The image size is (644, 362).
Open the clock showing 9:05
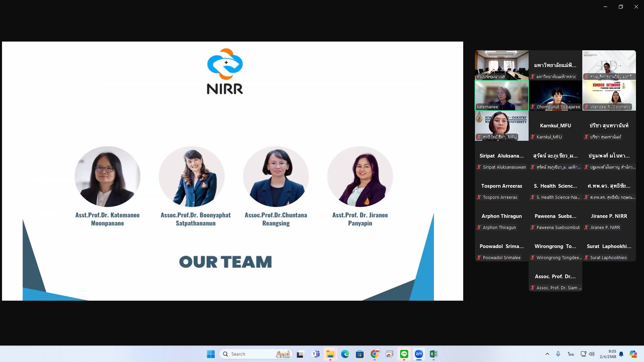tap(608, 354)
